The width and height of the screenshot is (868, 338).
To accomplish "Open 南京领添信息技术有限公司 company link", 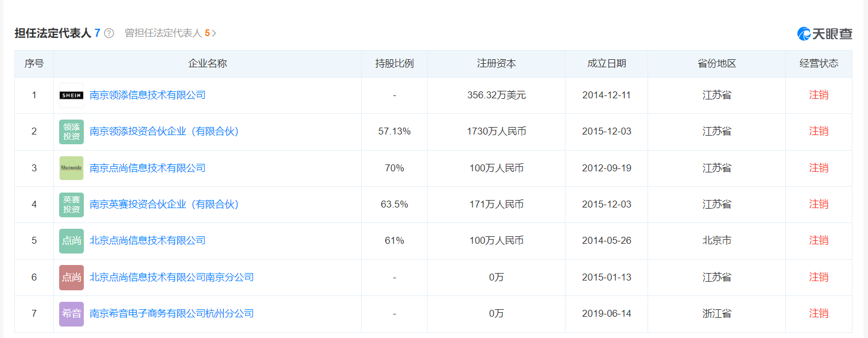I will (148, 95).
